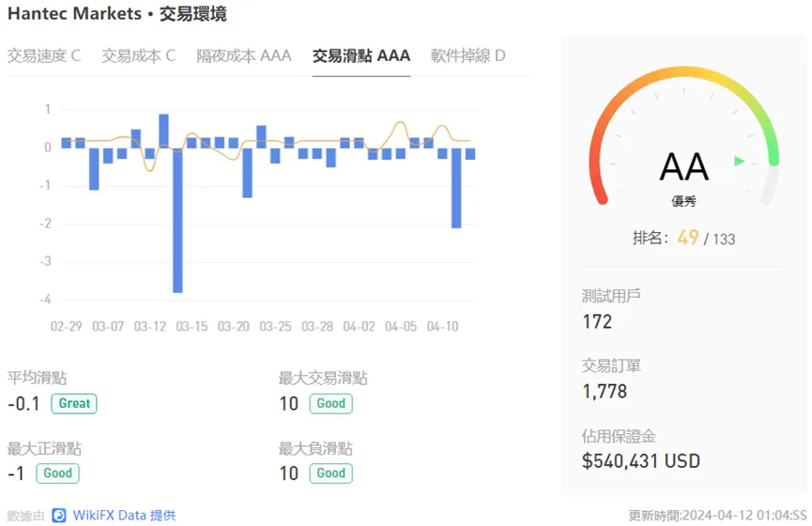Click the 優秀 label under the gauge
812x526 pixels.
683,201
